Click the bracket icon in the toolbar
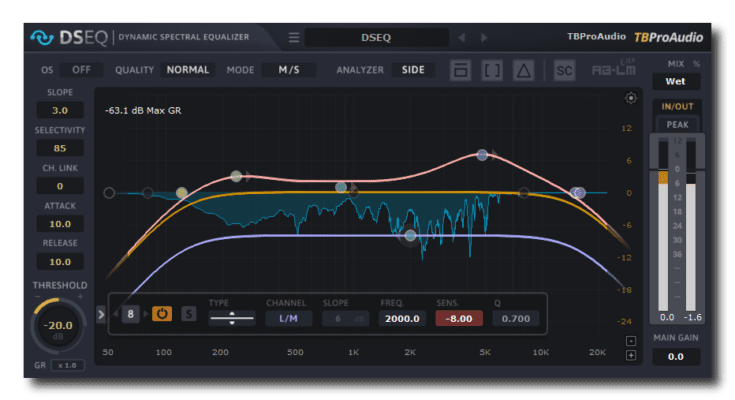Screen dimensions: 735x400 [492, 70]
